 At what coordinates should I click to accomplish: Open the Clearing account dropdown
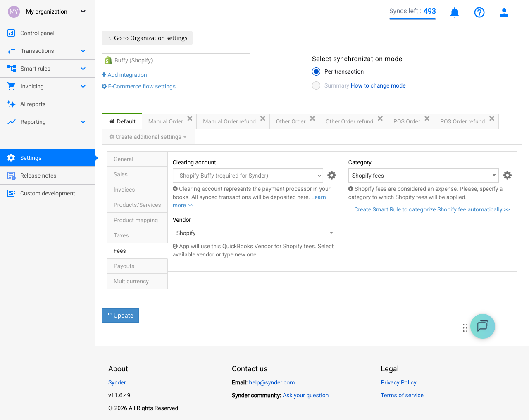pyautogui.click(x=248, y=175)
